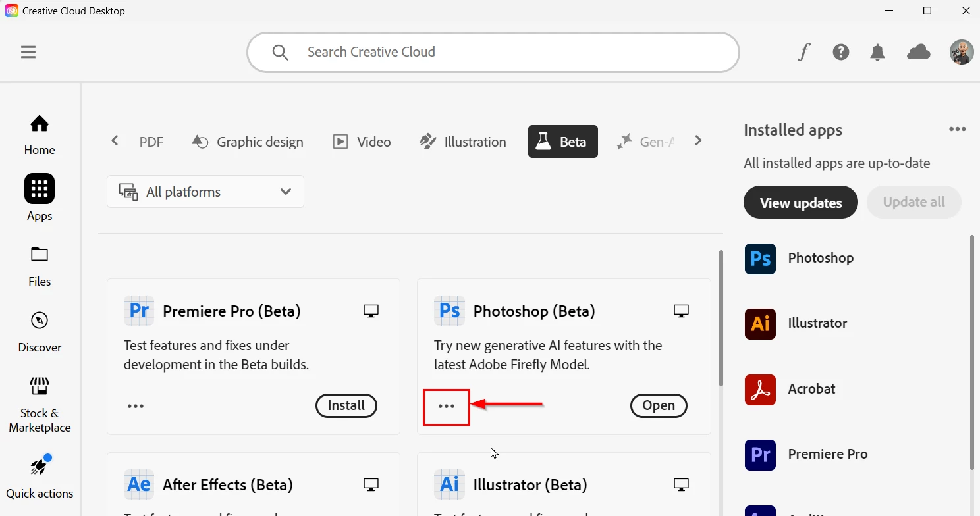The image size is (980, 516).
Task: Click Premiere Pro name in Installed apps
Action: (828, 454)
